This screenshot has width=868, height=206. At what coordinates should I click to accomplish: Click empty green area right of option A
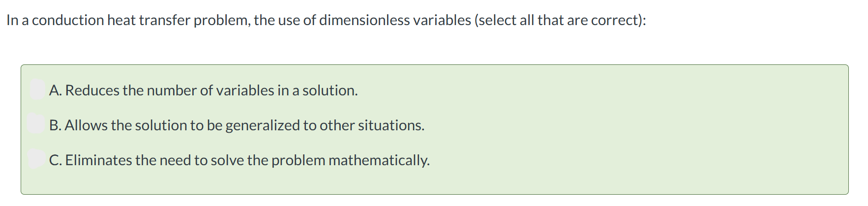coord(590,90)
